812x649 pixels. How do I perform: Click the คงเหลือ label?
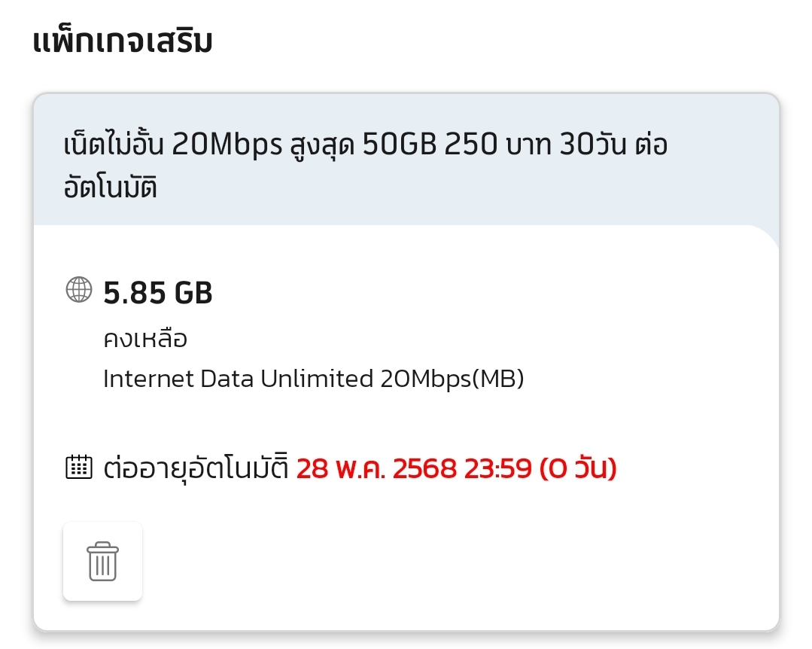[145, 340]
